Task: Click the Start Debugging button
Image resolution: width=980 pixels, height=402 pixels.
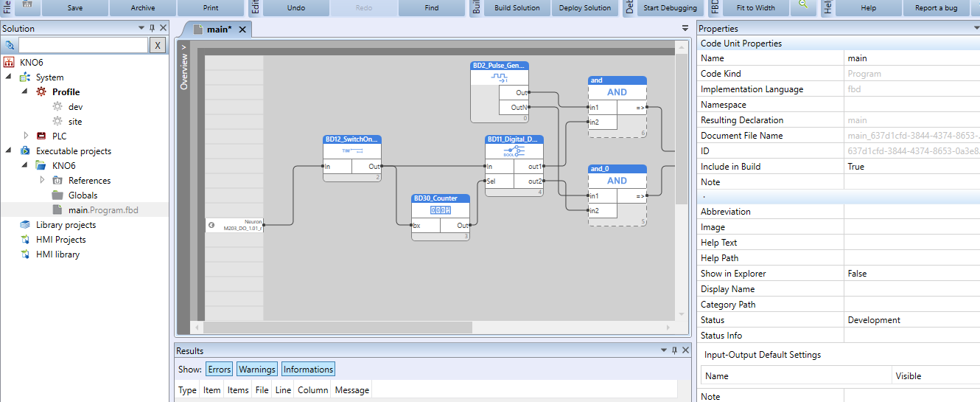Action: [x=670, y=8]
